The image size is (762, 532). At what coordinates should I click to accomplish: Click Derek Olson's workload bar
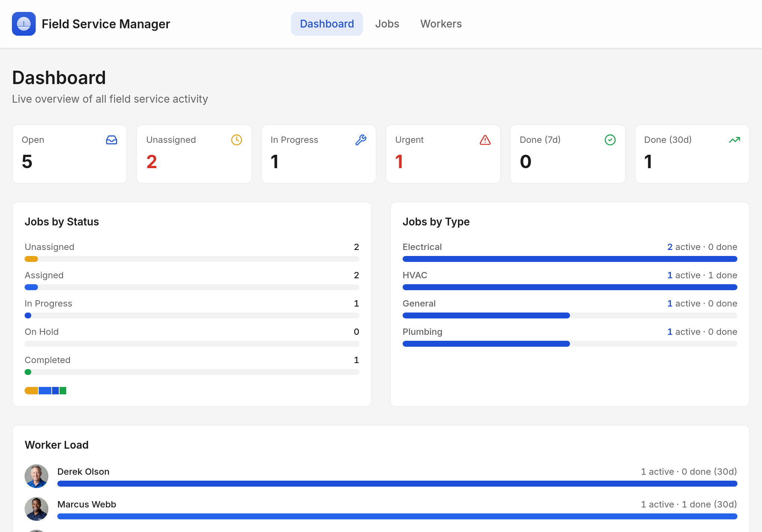tap(397, 484)
